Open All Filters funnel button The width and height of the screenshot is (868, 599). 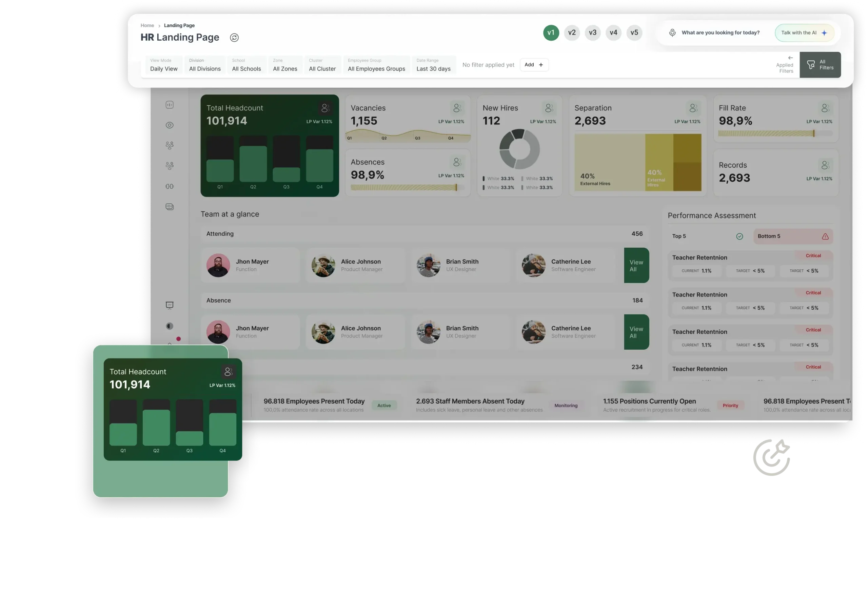(x=820, y=65)
